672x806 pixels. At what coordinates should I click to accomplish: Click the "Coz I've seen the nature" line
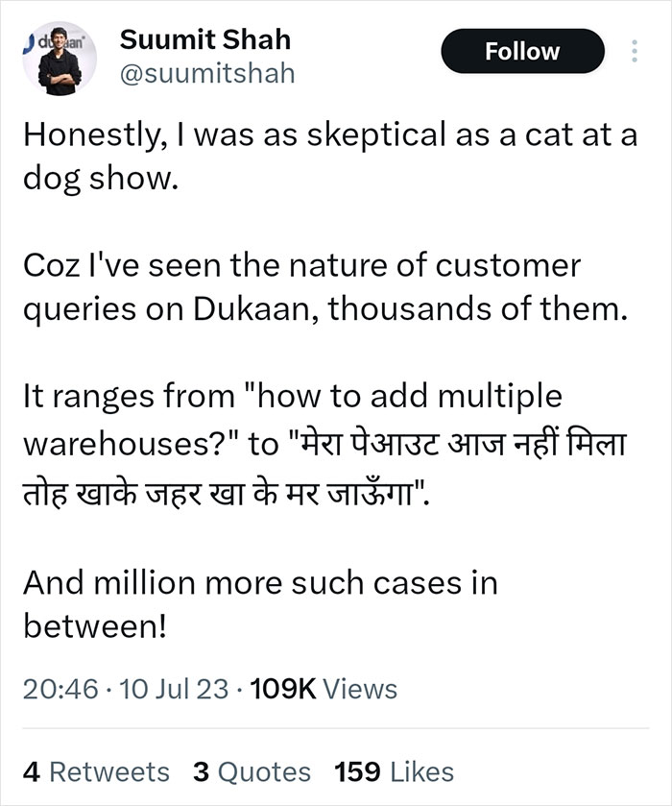(x=302, y=266)
